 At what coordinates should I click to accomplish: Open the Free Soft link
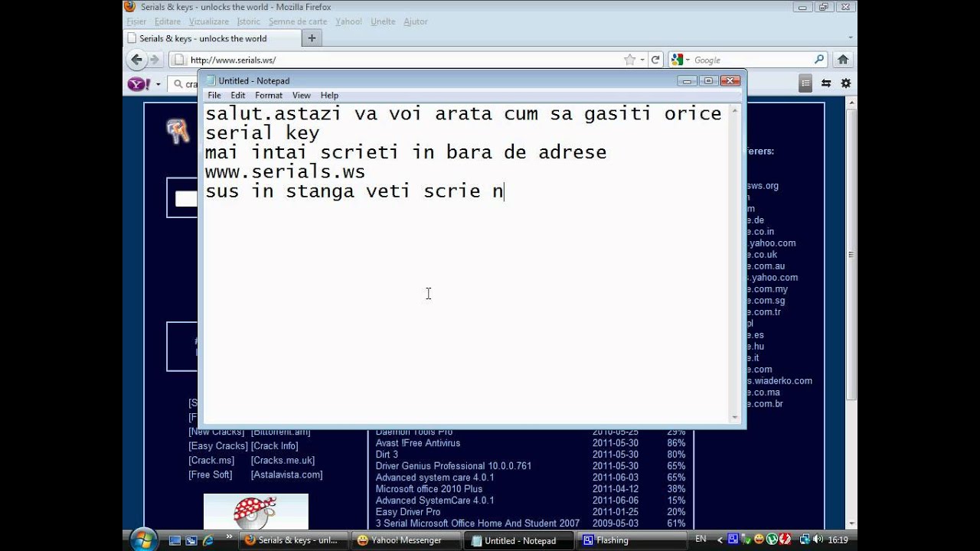[211, 475]
